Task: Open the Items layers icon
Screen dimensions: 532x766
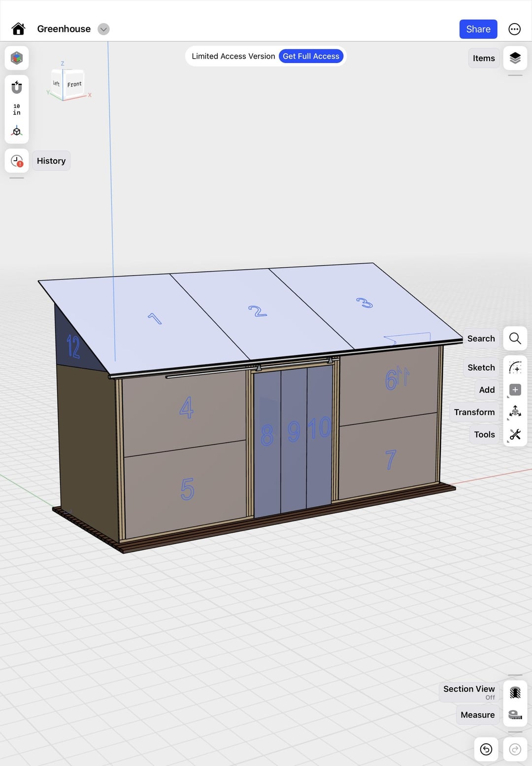Action: [x=515, y=58]
